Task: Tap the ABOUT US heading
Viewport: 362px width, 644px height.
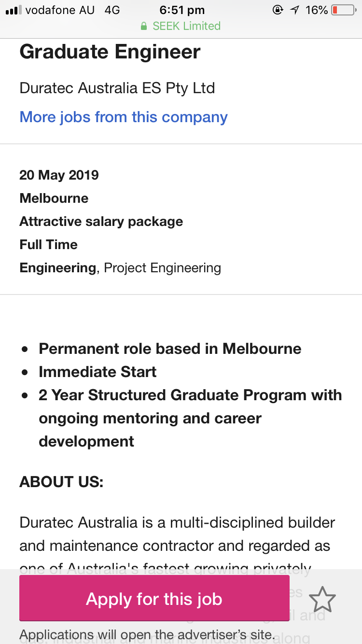Action: 61,482
